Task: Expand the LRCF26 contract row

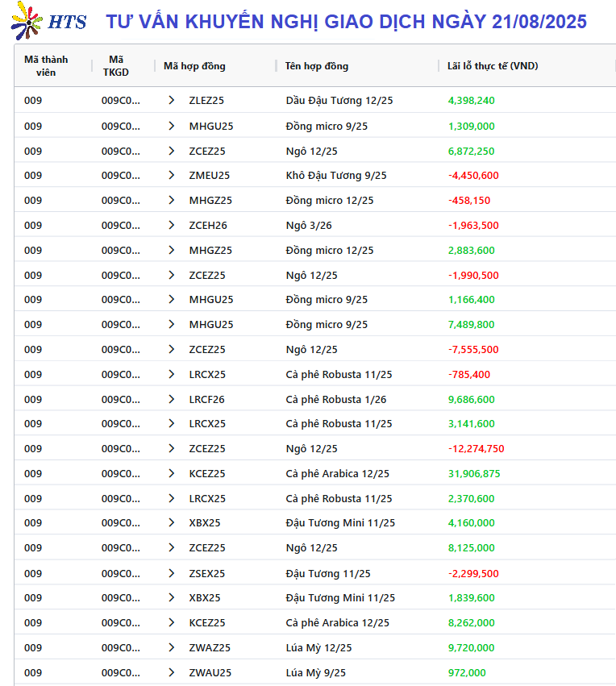Action: pyautogui.click(x=172, y=400)
